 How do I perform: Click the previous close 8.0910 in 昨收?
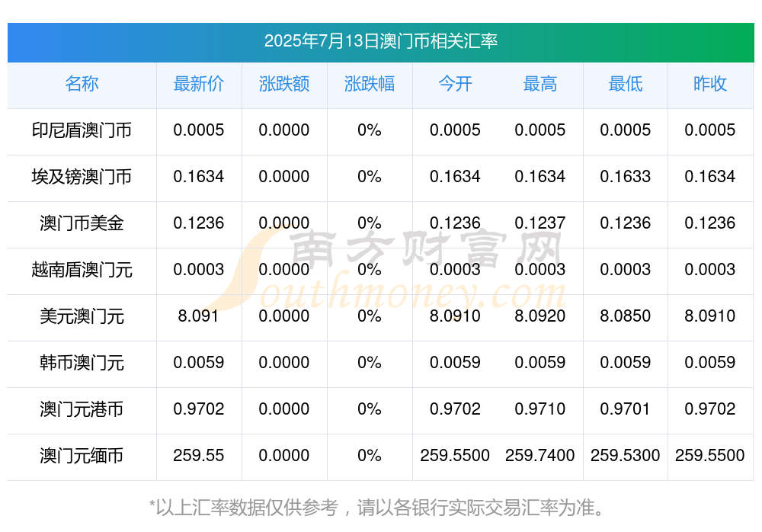point(710,316)
